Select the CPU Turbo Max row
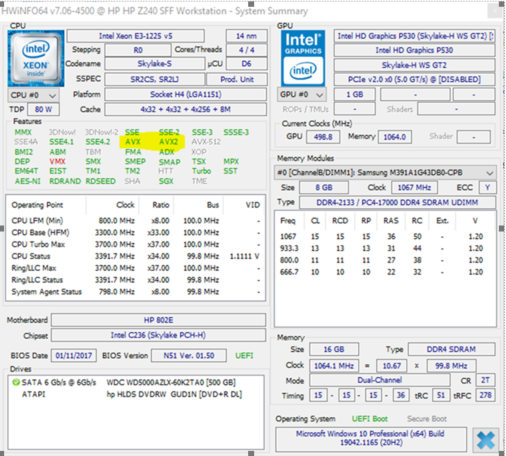The width and height of the screenshot is (506, 456). pyautogui.click(x=135, y=244)
